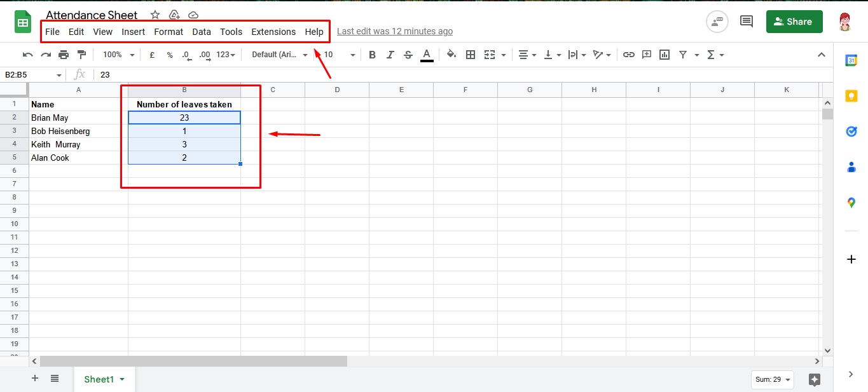Open the Google Keep sidebar panel

click(x=851, y=95)
